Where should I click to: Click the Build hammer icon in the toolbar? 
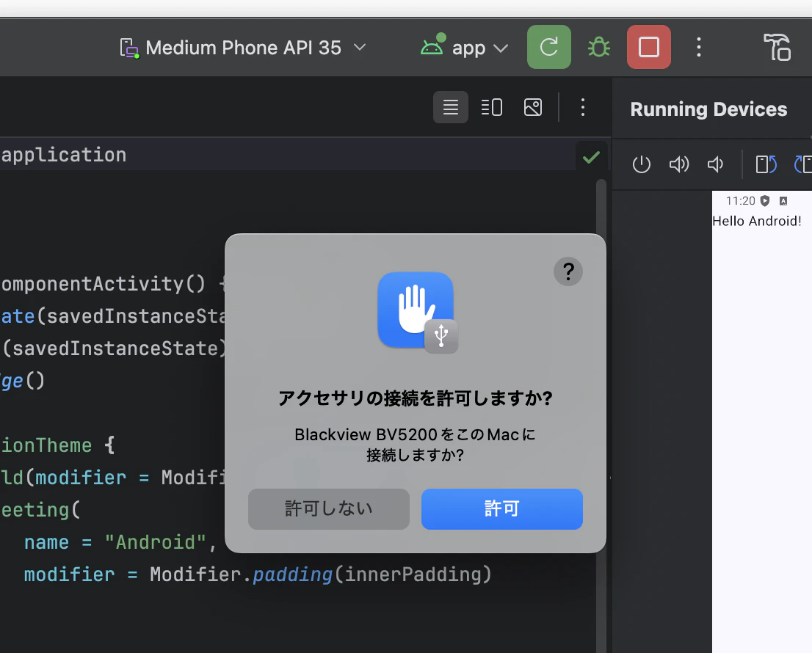click(x=777, y=47)
